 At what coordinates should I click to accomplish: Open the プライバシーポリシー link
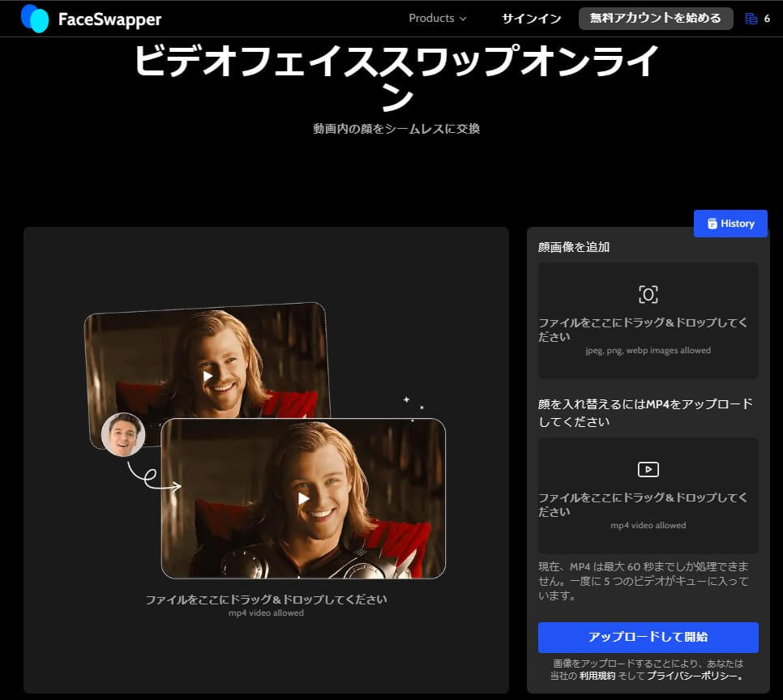point(694,676)
